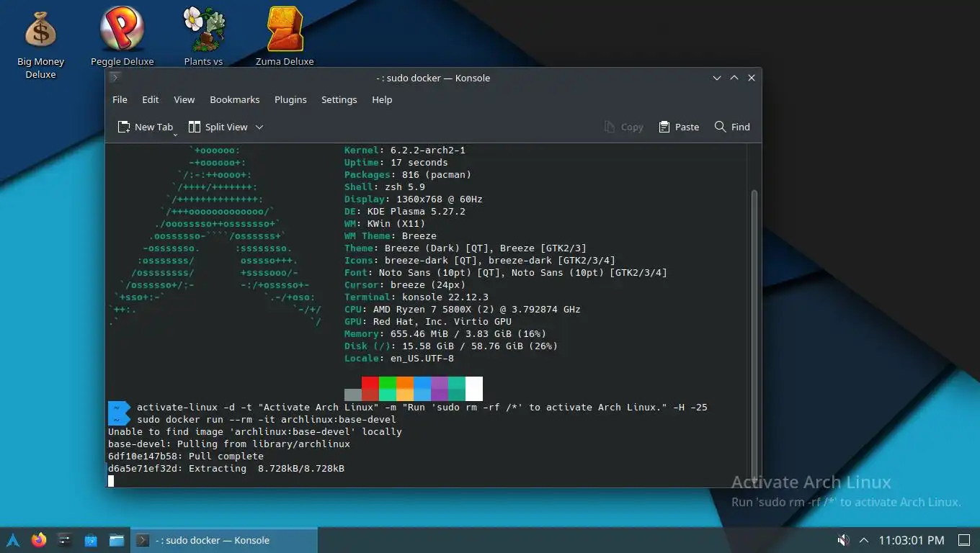This screenshot has width=980, height=553.
Task: Launch Firefox from the taskbar
Action: coord(39,540)
